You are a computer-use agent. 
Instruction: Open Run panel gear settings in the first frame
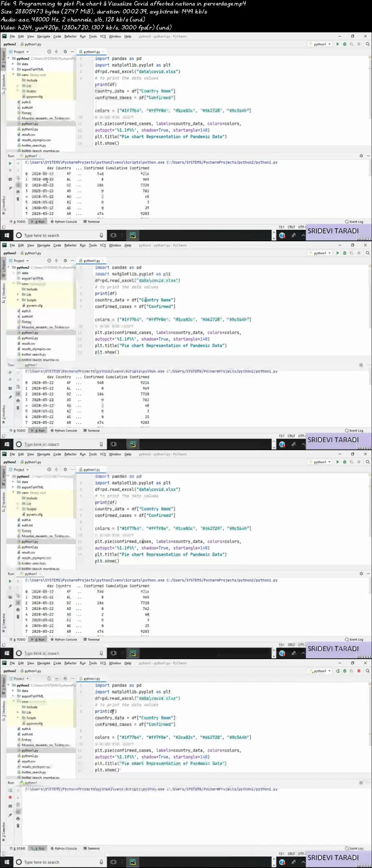point(361,156)
